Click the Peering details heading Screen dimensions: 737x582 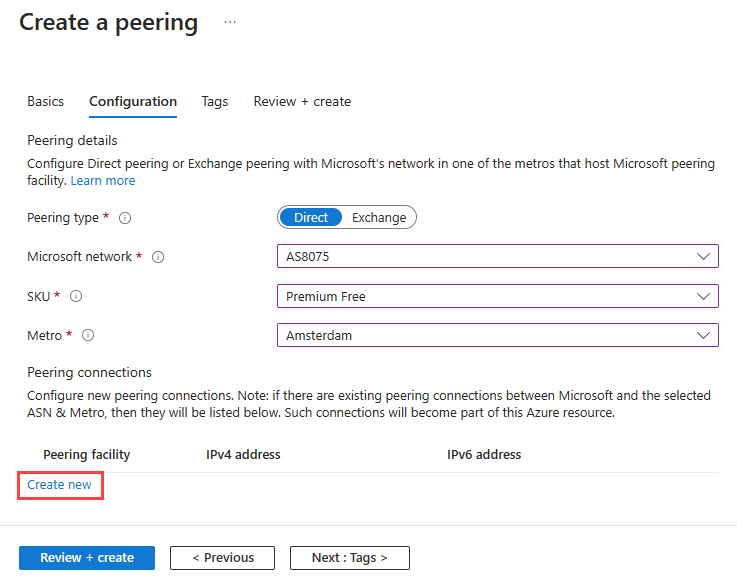tap(72, 141)
